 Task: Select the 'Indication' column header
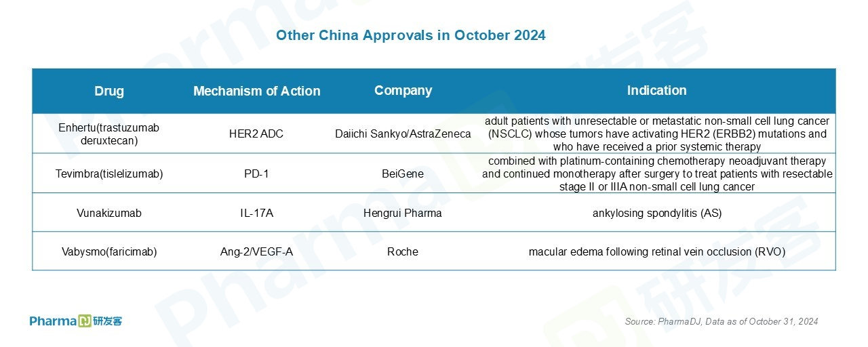(656, 90)
